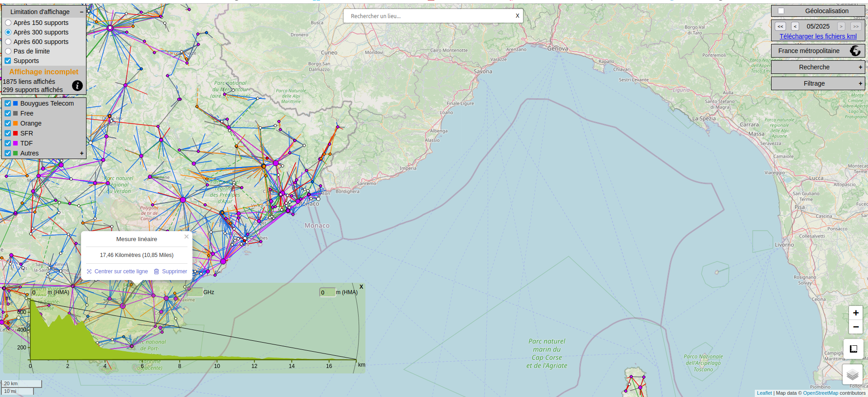The image size is (868, 397).
Task: Go to the next month
Action: 841,26
